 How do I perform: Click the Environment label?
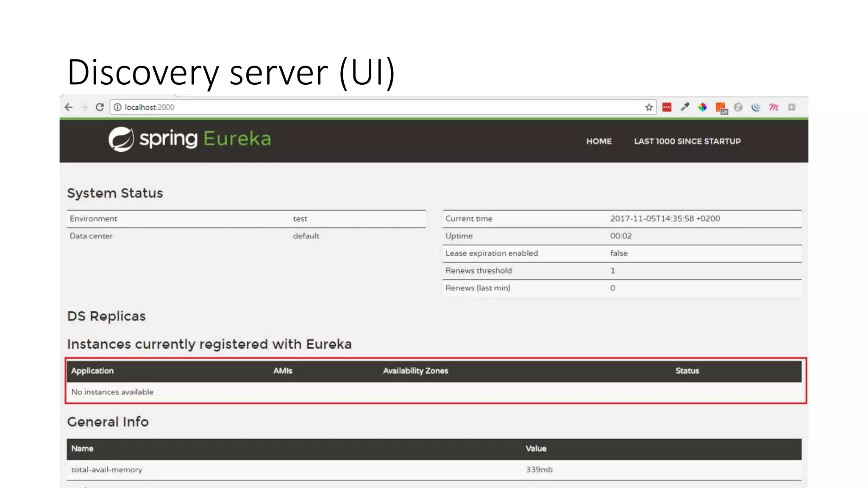pyautogui.click(x=93, y=219)
